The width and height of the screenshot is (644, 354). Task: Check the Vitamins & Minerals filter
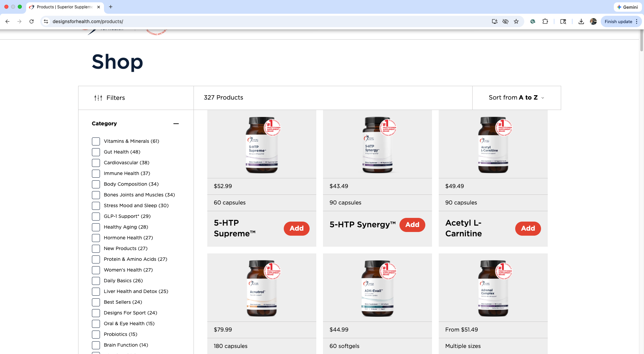[x=96, y=141]
